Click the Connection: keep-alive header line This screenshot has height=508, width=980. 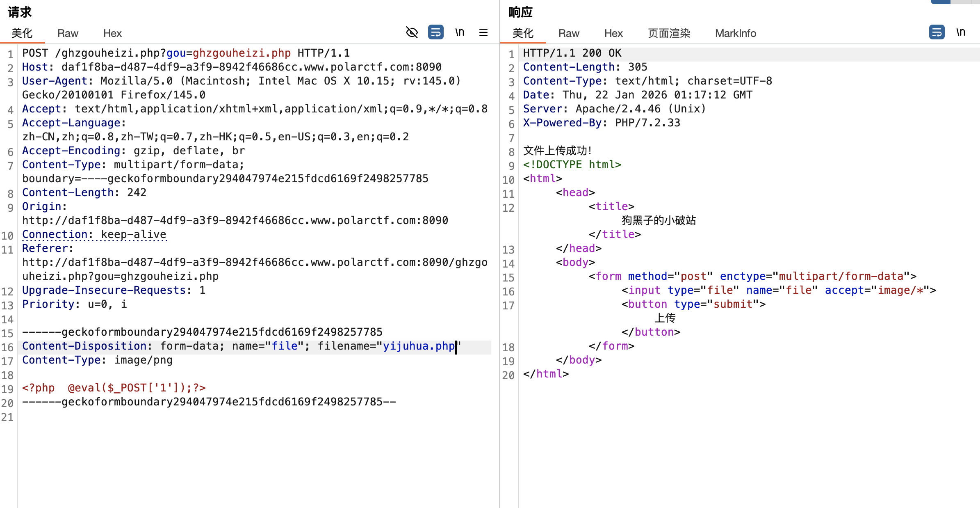pyautogui.click(x=94, y=235)
